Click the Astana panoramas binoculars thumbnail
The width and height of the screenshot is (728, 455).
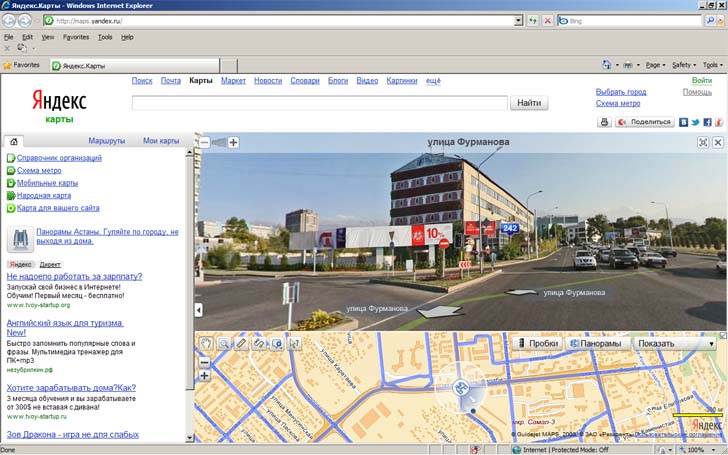20,239
